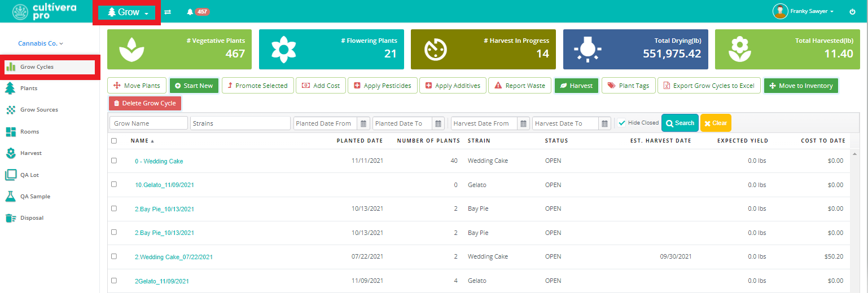Click the Flowering Plants flower icon

(284, 49)
